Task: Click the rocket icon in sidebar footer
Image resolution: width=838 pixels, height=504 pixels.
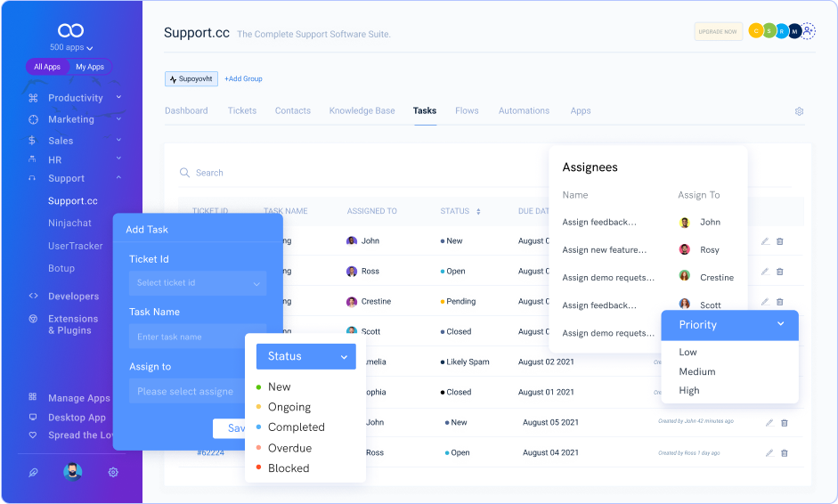Action: (33, 472)
